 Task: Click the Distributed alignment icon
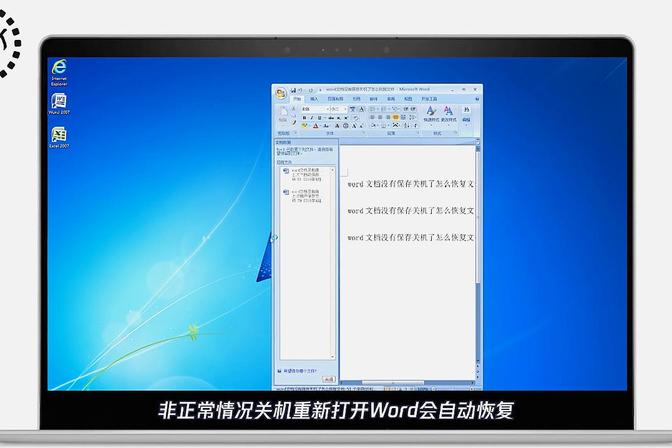point(403,117)
